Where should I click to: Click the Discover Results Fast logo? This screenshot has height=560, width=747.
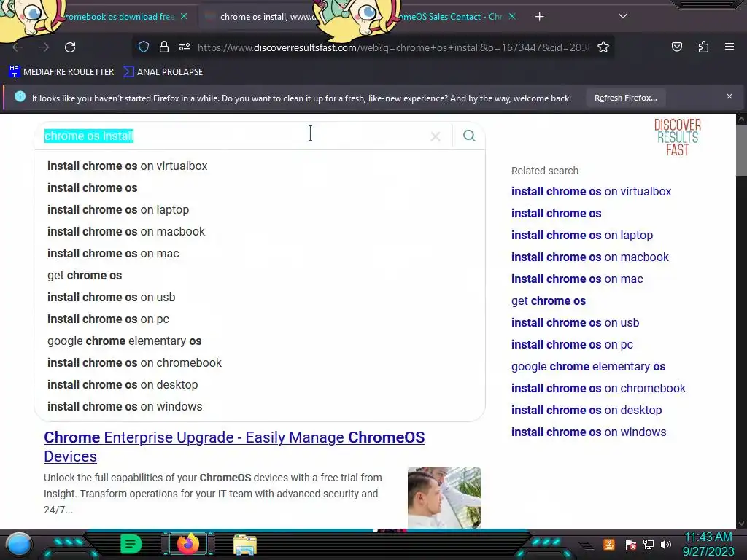pyautogui.click(x=677, y=138)
